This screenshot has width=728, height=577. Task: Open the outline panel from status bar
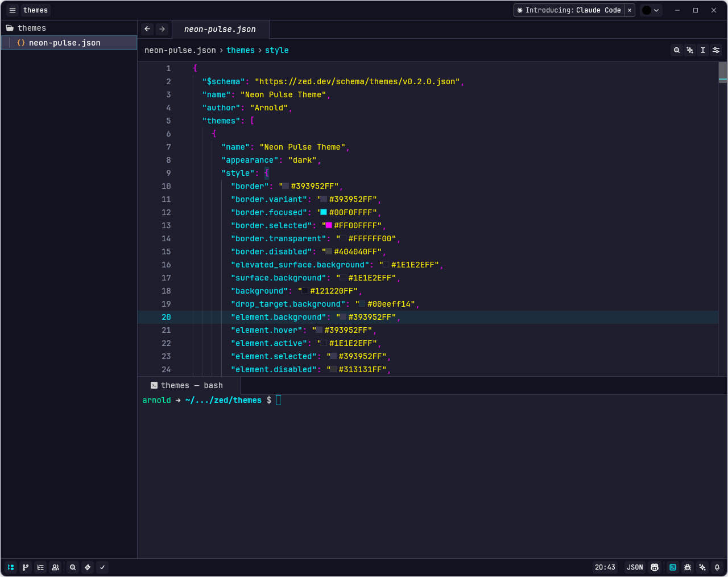coord(40,567)
